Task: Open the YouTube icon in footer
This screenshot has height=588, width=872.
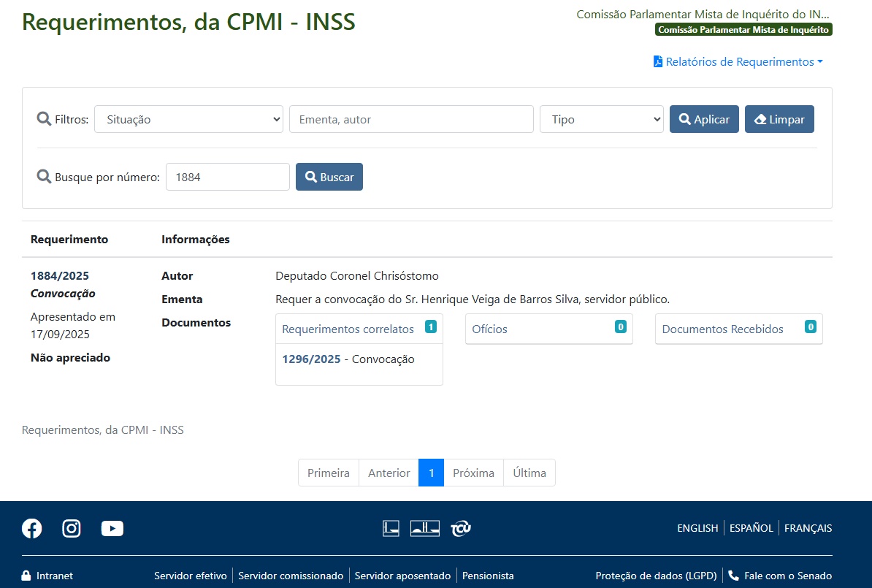Action: [112, 528]
